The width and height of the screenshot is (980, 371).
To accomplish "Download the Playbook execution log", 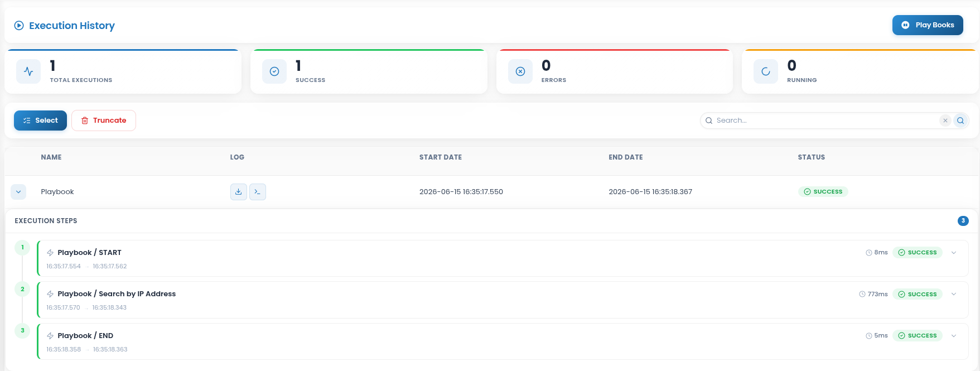I will (238, 191).
